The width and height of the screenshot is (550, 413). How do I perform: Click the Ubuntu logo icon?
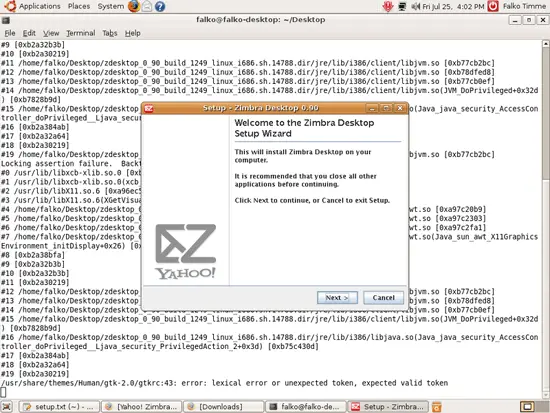(x=10, y=6)
